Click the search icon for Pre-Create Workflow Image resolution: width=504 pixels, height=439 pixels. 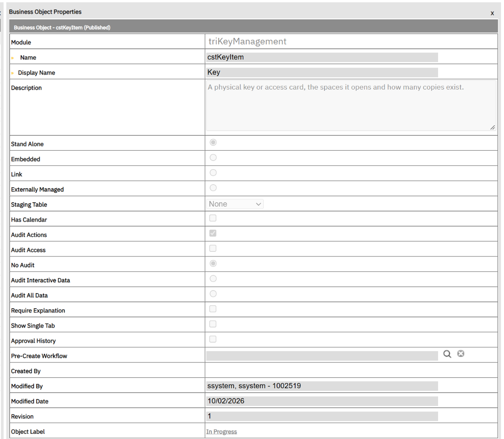[447, 354]
